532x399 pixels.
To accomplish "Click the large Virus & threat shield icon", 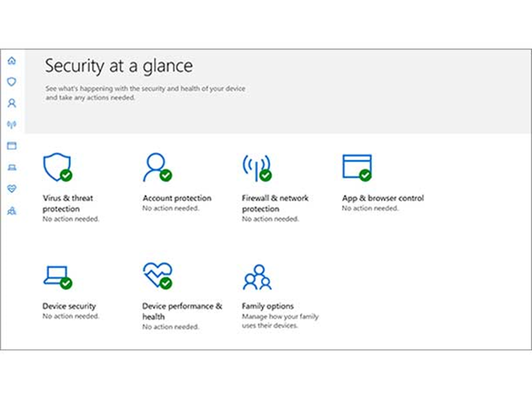I will pyautogui.click(x=57, y=167).
